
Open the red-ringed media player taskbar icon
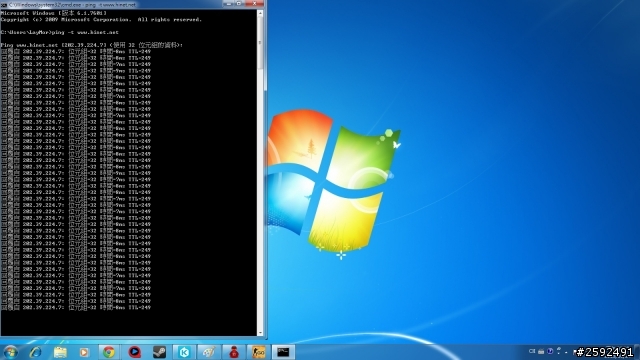pos(134,352)
